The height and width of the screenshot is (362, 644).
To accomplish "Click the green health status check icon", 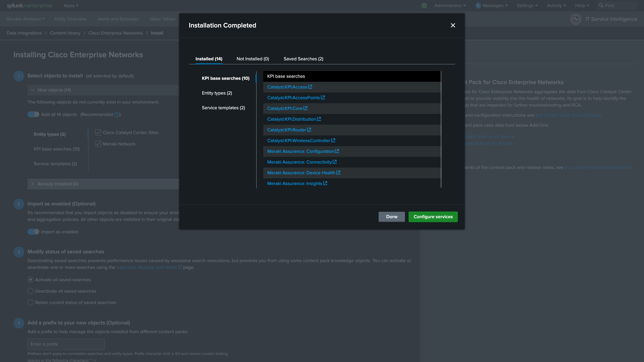I will click(424, 6).
